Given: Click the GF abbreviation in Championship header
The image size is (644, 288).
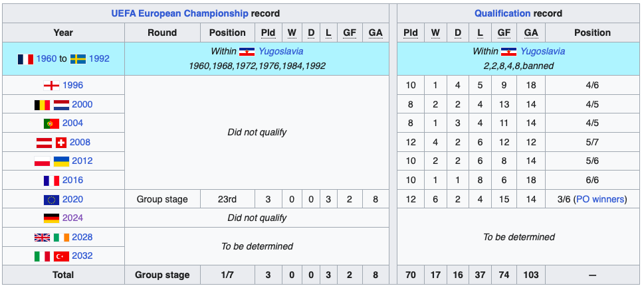Looking at the screenshot, I should point(349,33).
